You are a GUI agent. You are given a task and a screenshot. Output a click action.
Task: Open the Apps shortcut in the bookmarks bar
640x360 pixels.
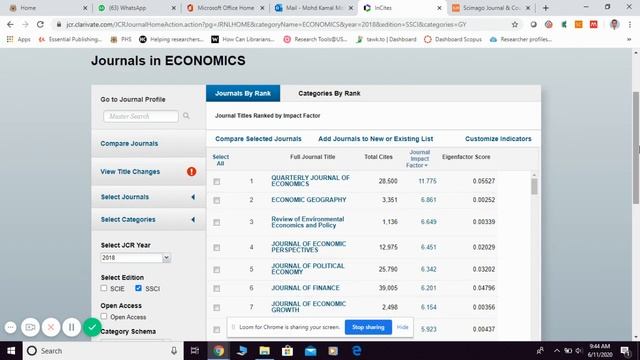click(x=19, y=39)
